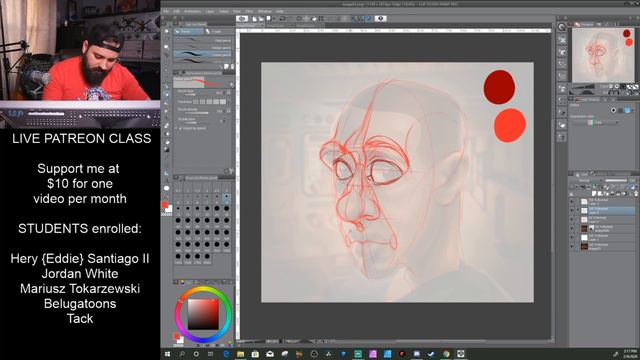Select the Zoom tool in the tool palette

click(x=167, y=31)
